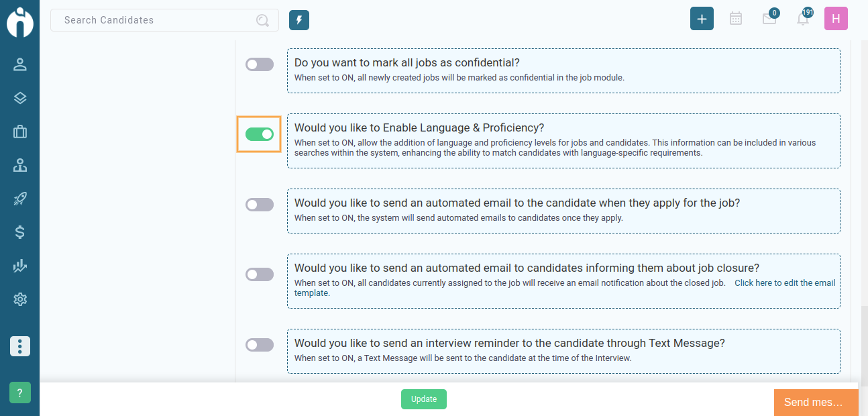
Task: Open the stacked layers icon in sidebar
Action: point(20,98)
